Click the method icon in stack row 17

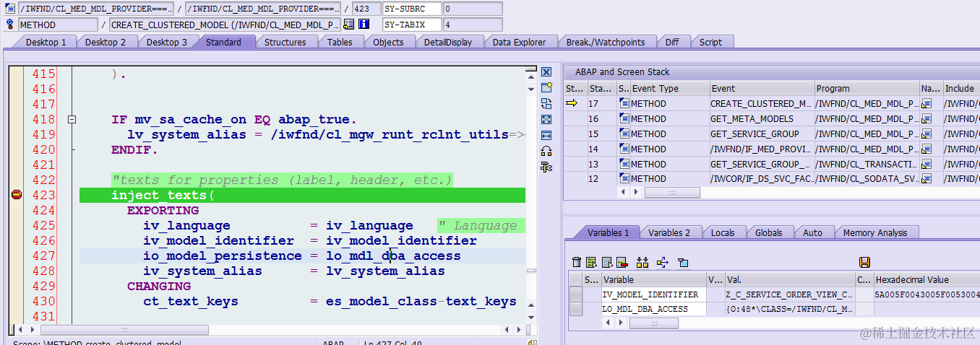[624, 103]
